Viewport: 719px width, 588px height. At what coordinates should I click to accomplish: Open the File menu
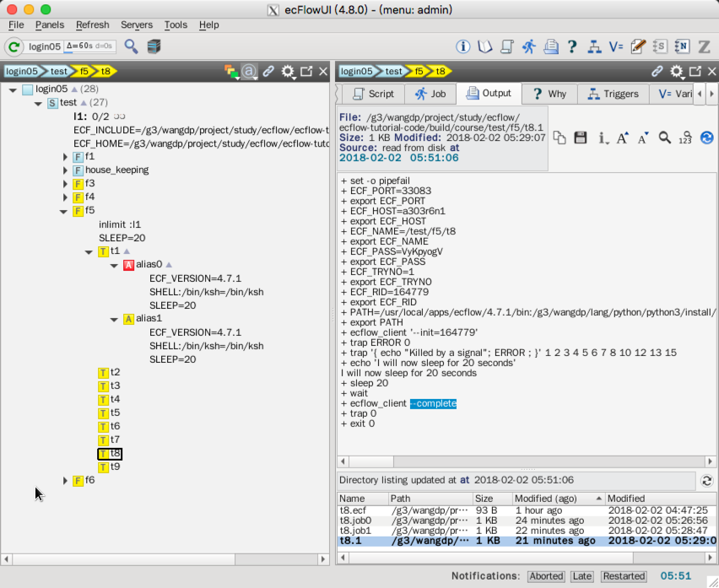point(16,24)
